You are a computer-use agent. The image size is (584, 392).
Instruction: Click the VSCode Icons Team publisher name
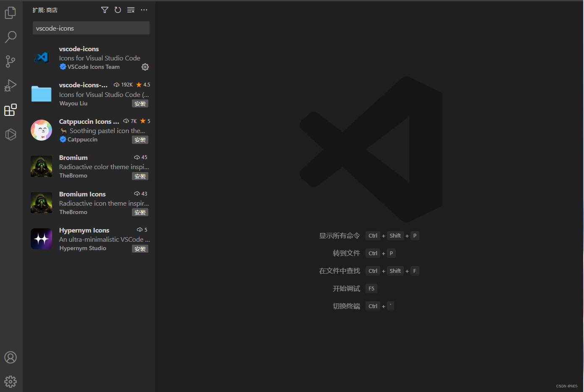pos(94,67)
